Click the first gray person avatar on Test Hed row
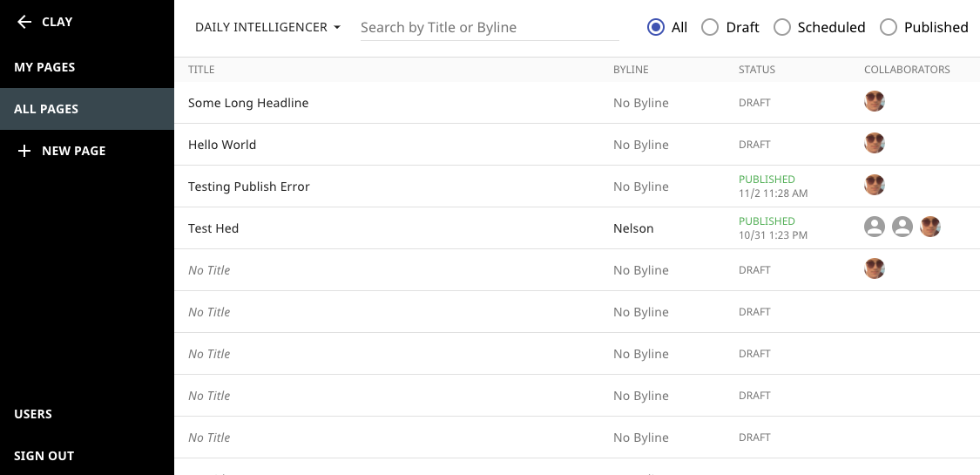The width and height of the screenshot is (980, 475). pyautogui.click(x=874, y=227)
